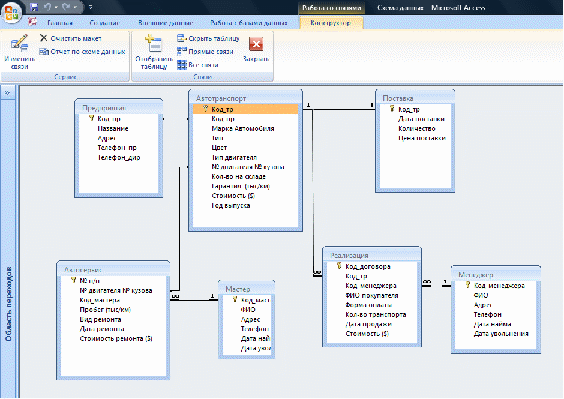Screen dimensions: 564x399
Task: Select the Предприятия table title bar
Action: coord(119,108)
